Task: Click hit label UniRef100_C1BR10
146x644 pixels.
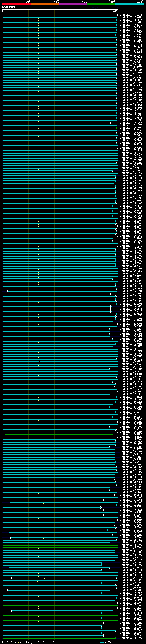Action: coord(131,389)
